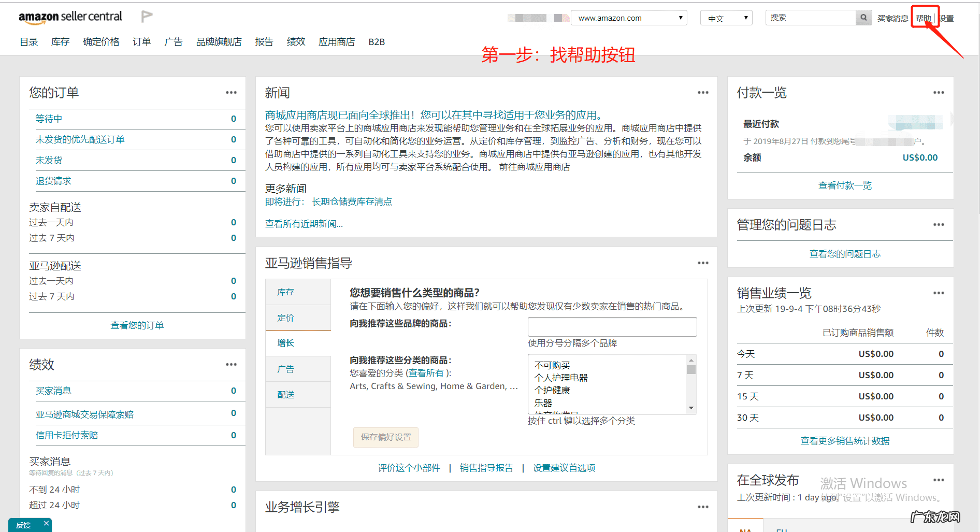Click the search magnifier icon
The width and height of the screenshot is (980, 532).
863,17
